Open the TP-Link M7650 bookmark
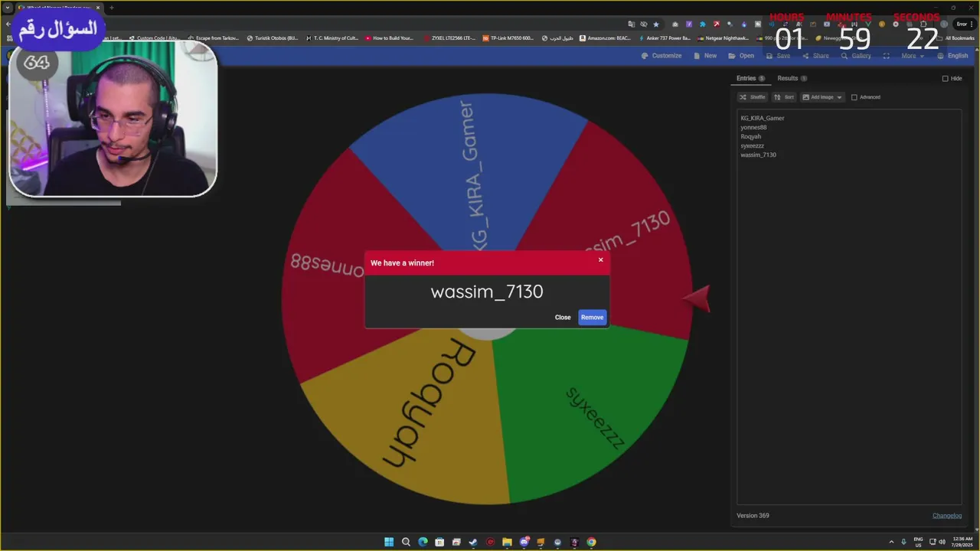The height and width of the screenshot is (551, 980). pyautogui.click(x=508, y=37)
